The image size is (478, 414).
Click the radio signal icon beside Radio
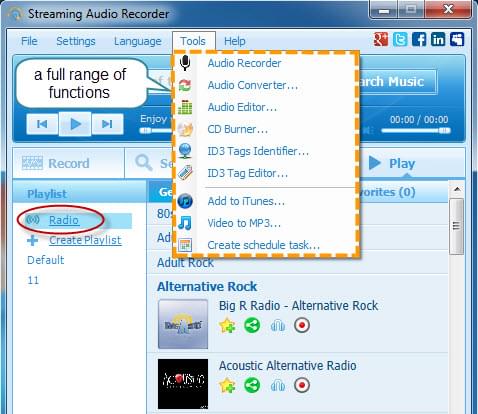[x=33, y=220]
